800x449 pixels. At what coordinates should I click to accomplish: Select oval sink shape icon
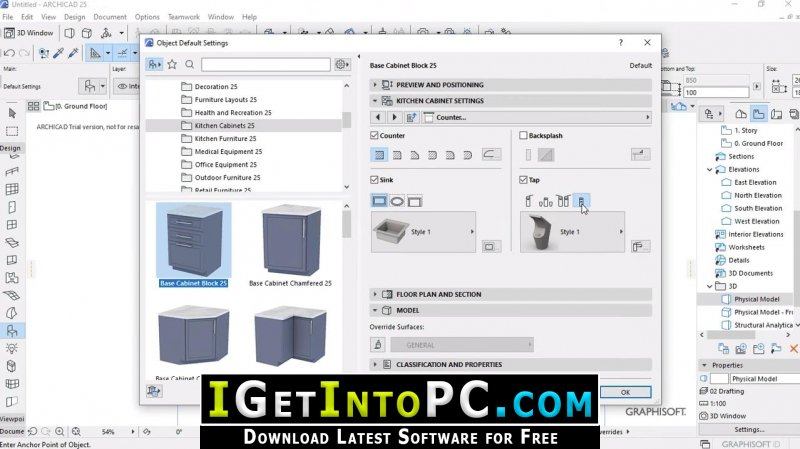(x=397, y=201)
